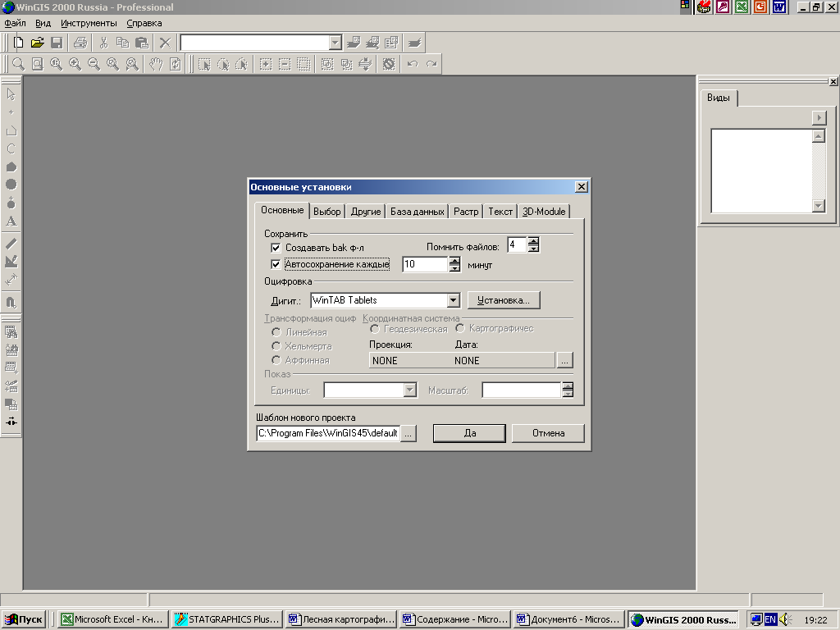Switch to the База данных tab
Viewport: 840px width, 630px height.
(418, 212)
